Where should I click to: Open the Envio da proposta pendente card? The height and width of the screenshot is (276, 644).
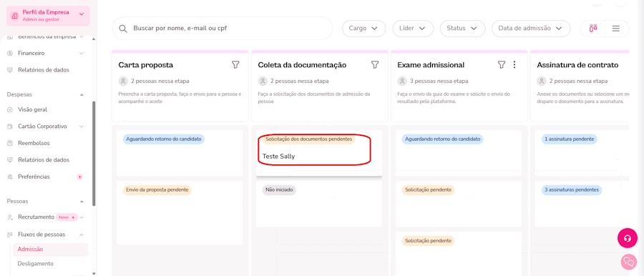tap(180, 213)
